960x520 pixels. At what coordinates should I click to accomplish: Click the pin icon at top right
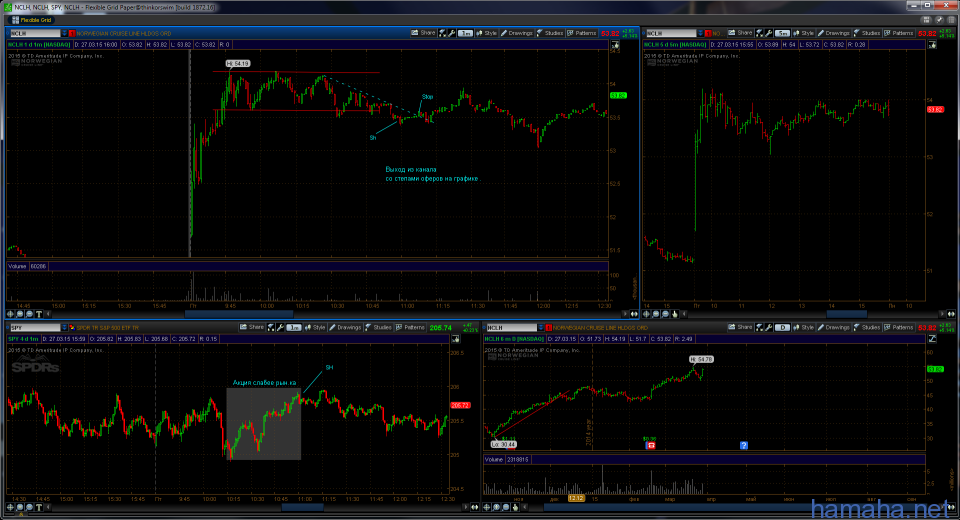940,20
